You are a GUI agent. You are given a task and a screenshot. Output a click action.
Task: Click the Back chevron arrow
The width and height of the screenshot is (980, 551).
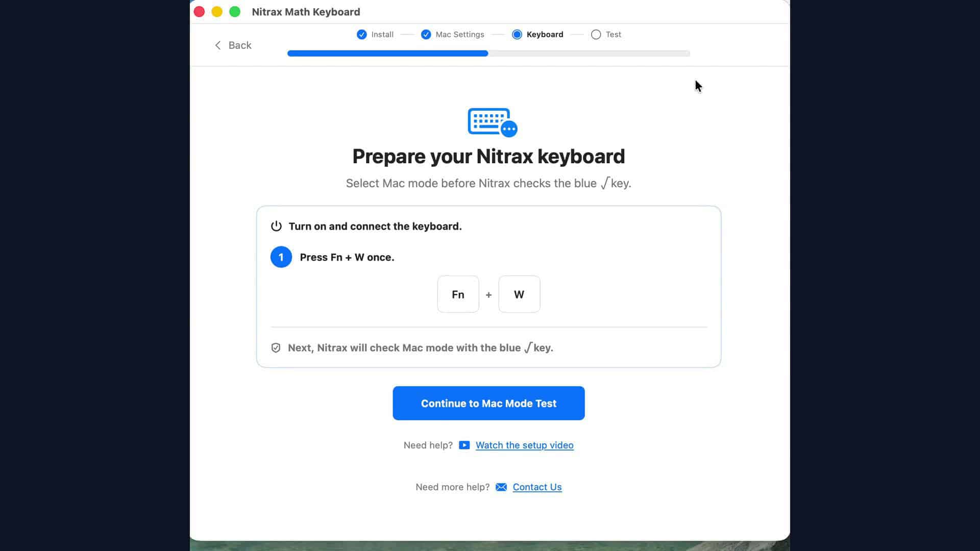click(218, 45)
